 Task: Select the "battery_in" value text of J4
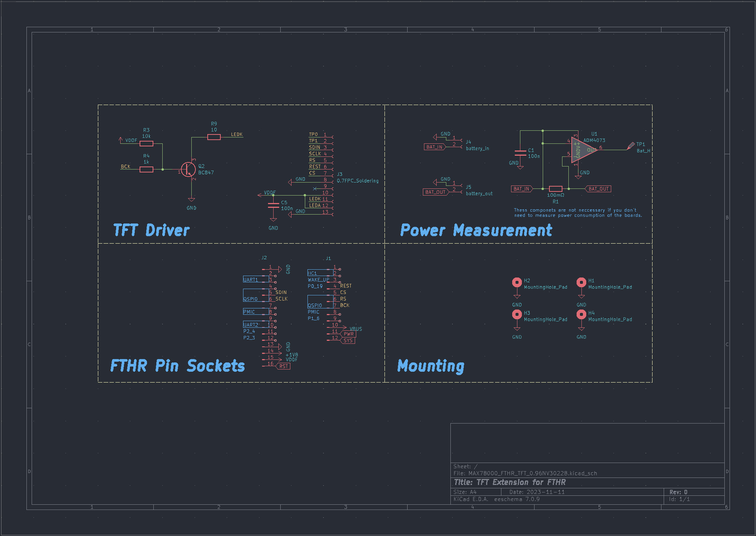tap(478, 149)
